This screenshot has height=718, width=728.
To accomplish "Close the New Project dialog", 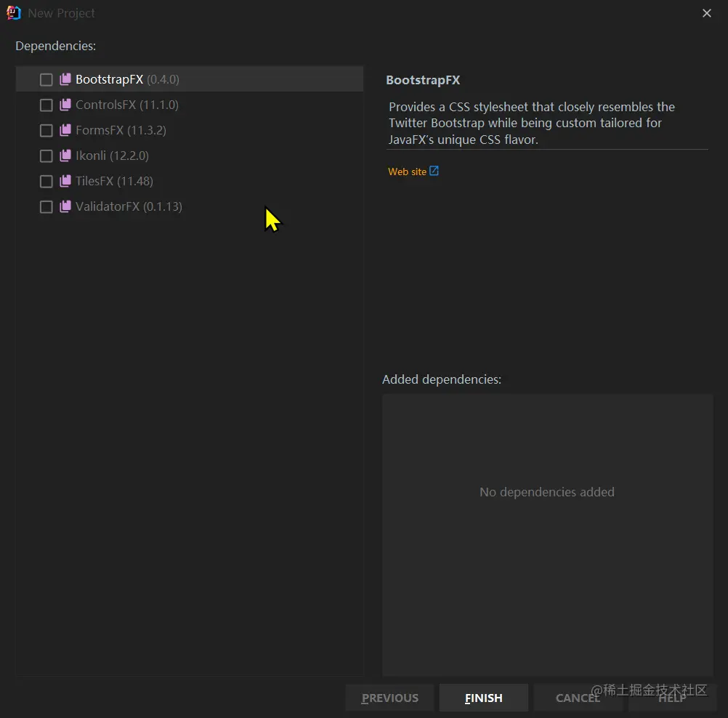I will [x=707, y=13].
